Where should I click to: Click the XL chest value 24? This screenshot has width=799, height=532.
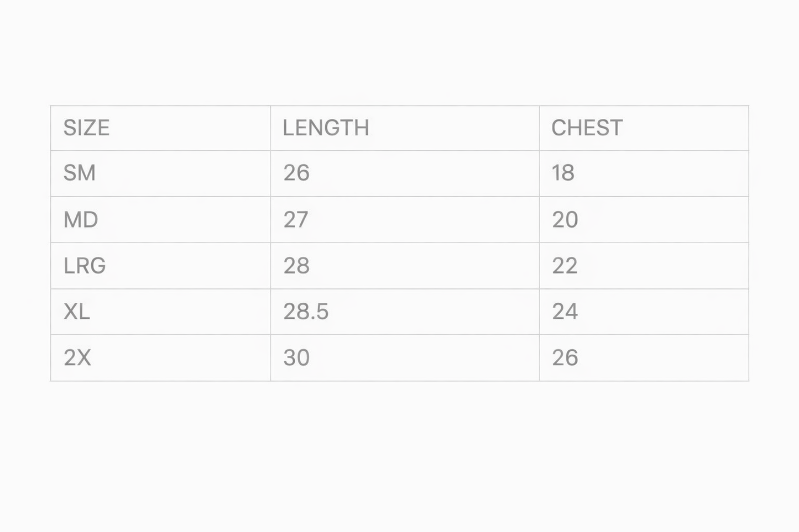point(565,312)
